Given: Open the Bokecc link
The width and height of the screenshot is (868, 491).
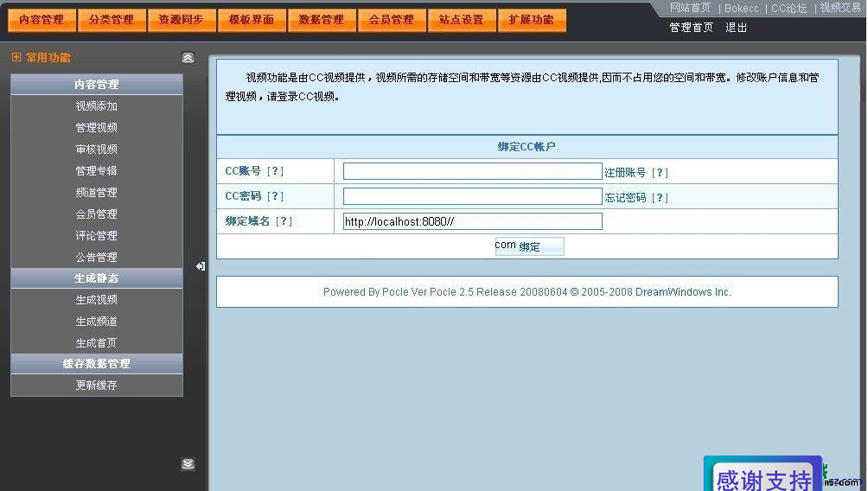Looking at the screenshot, I should coord(741,9).
